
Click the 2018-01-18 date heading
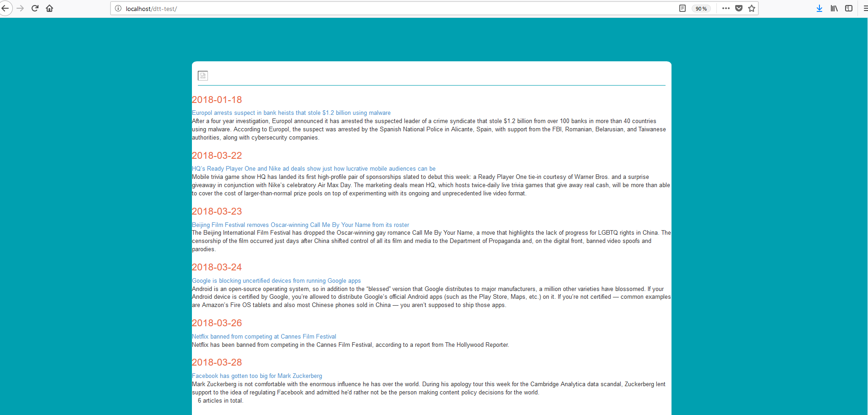point(217,100)
